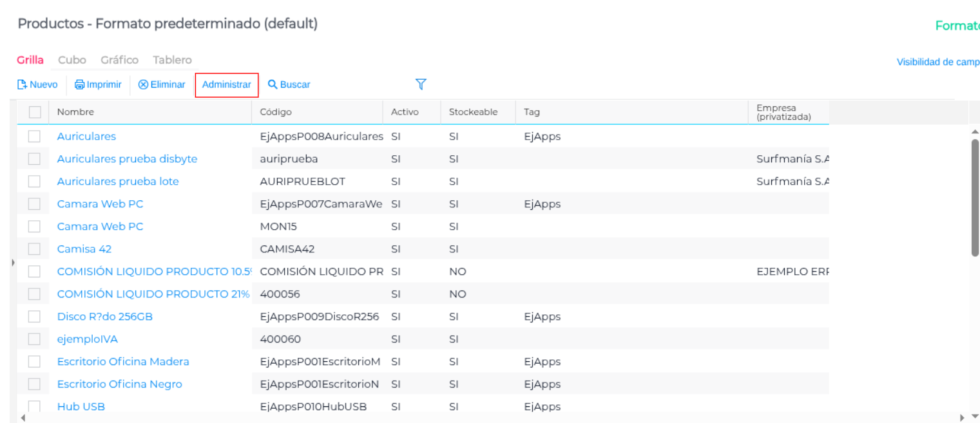Open Camisa 42 product link
The height and width of the screenshot is (423, 980).
(x=84, y=249)
